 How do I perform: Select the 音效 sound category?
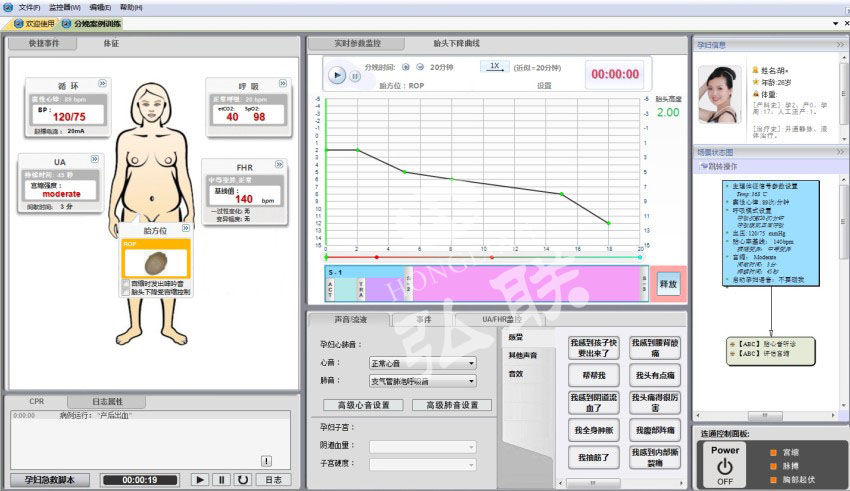coord(516,374)
